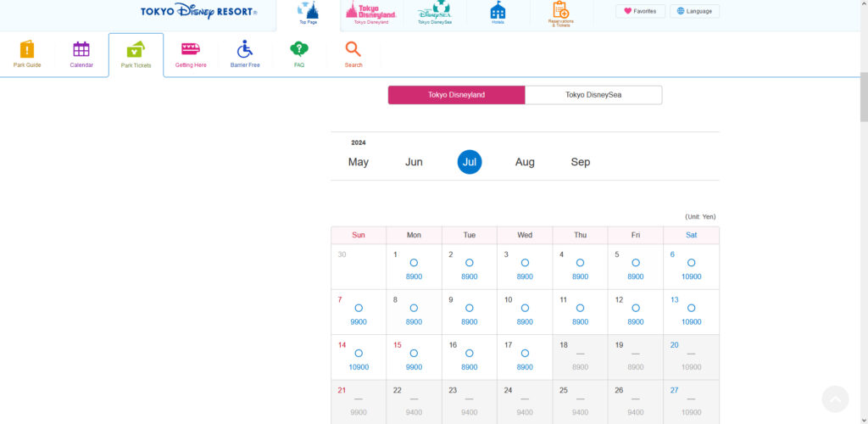Screen dimensions: 868x424
Task: Select the July 16 availability circle
Action: pyautogui.click(x=470, y=353)
